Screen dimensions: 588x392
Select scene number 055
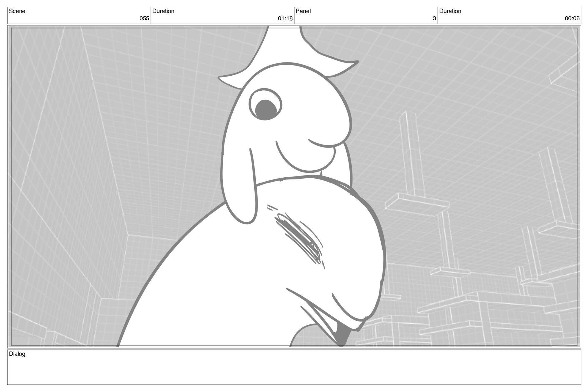pyautogui.click(x=144, y=18)
